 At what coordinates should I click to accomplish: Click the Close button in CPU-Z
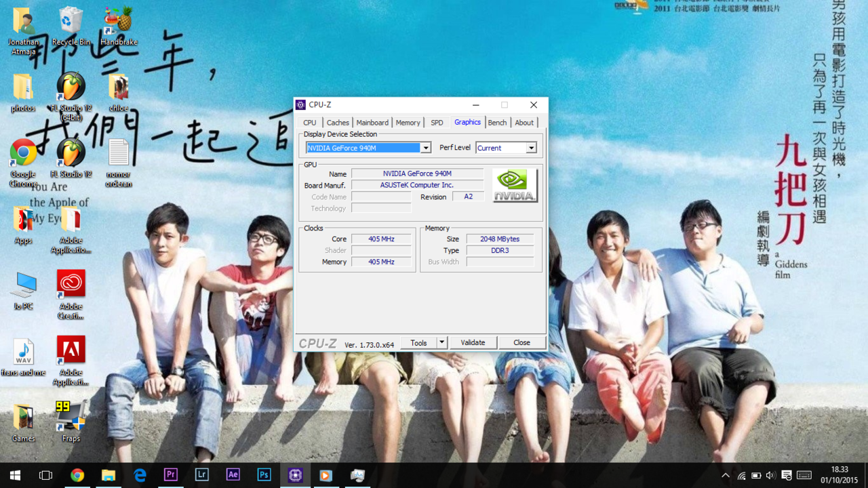click(521, 343)
